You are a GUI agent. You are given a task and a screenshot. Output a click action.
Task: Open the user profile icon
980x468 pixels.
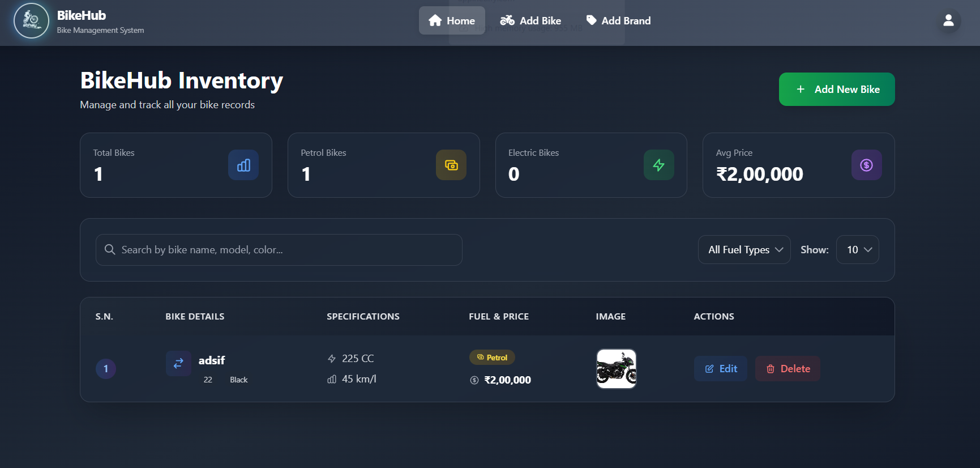(x=948, y=21)
